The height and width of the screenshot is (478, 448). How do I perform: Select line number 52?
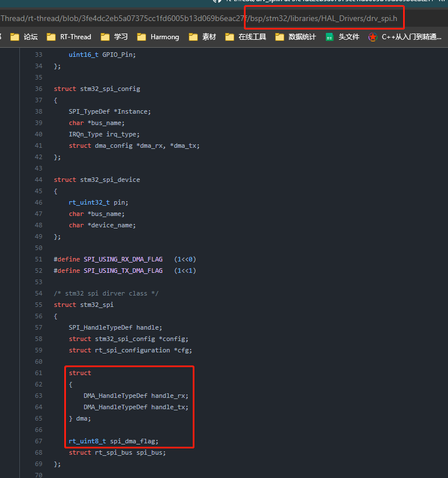coord(39,271)
